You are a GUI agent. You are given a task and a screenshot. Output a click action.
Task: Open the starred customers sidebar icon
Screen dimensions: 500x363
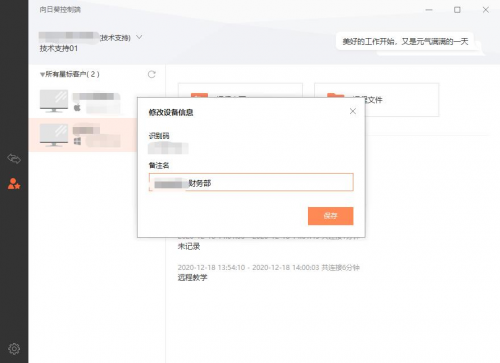click(14, 183)
